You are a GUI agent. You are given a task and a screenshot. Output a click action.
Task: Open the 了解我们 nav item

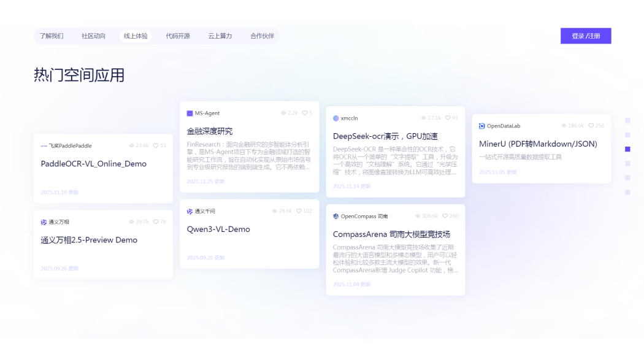(52, 36)
